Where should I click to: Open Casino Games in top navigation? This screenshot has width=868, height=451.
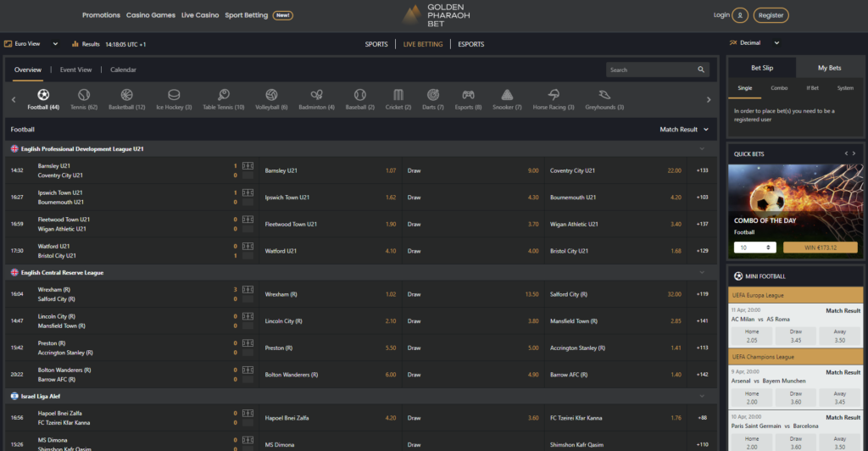point(151,15)
